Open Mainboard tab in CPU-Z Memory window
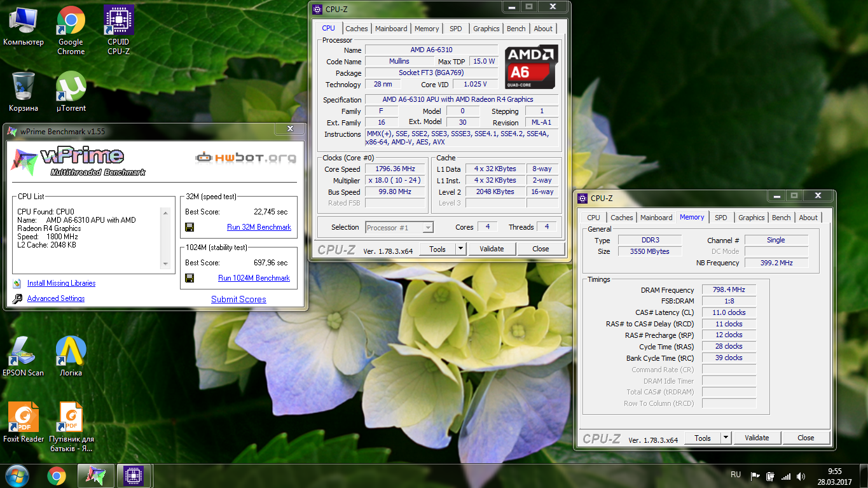 coord(656,218)
